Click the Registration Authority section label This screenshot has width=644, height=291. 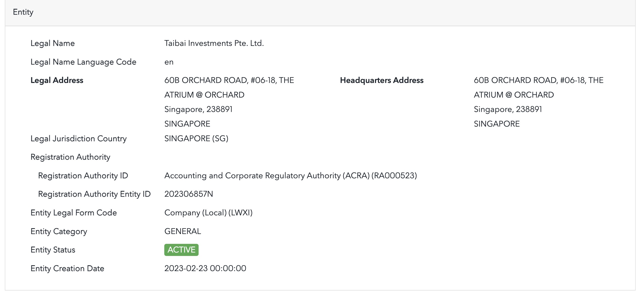(x=70, y=157)
